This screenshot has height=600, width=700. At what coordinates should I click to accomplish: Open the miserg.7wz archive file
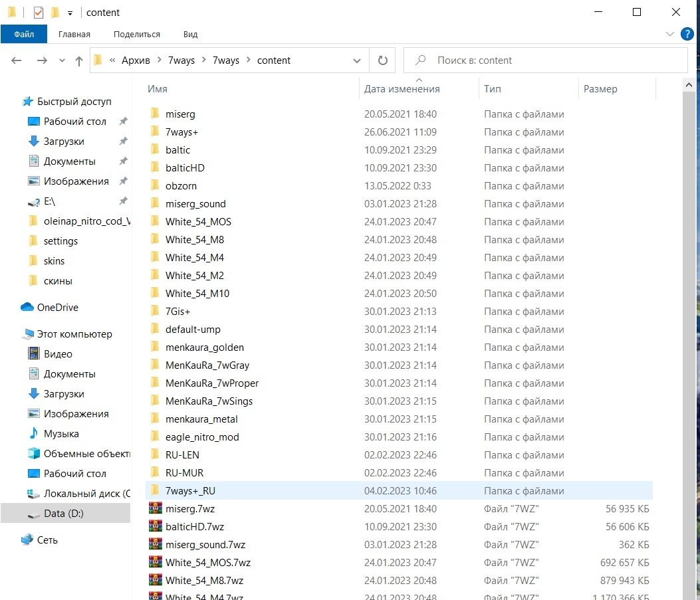189,509
